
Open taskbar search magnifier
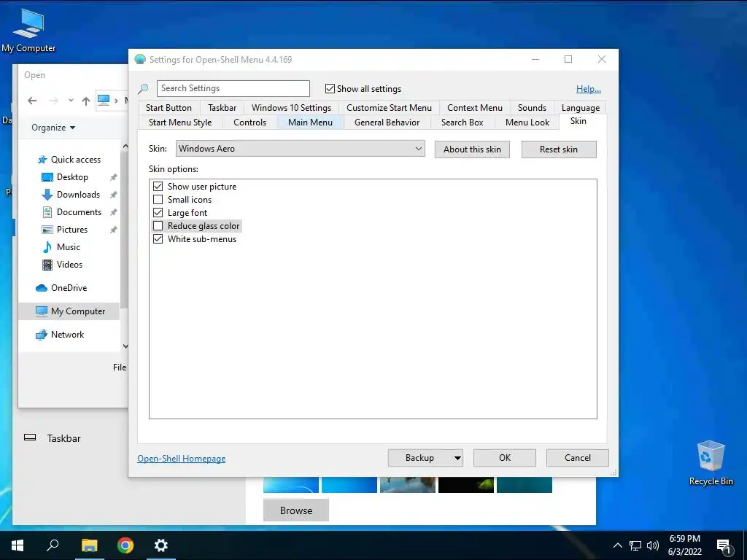(53, 545)
